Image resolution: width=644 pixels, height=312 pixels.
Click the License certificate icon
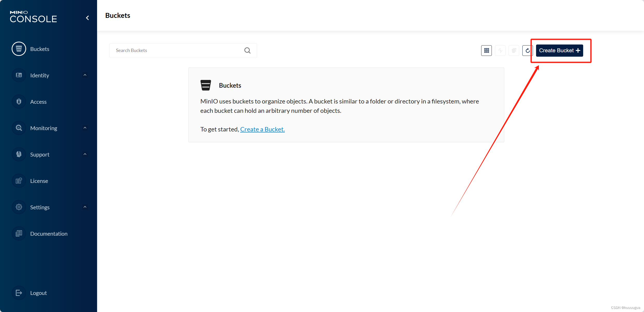coord(19,181)
